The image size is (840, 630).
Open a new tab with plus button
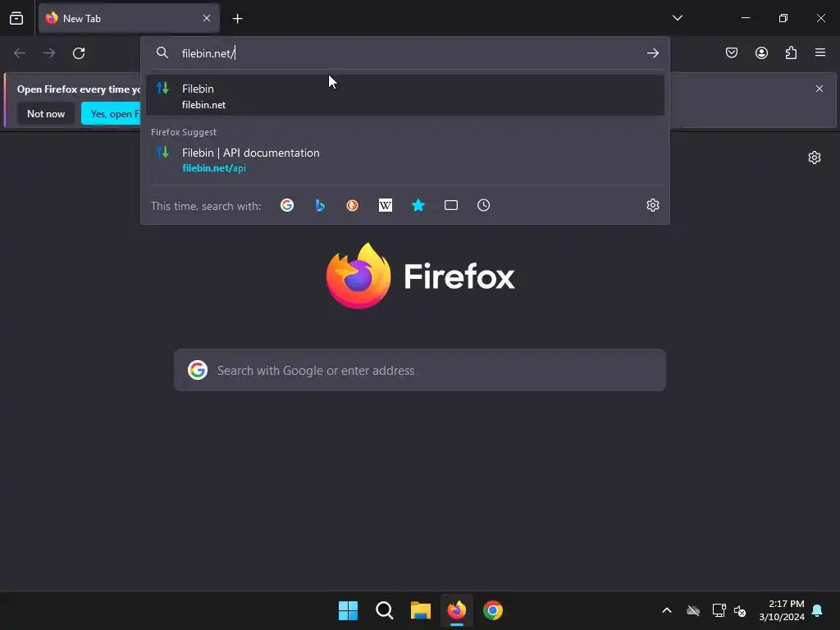click(237, 19)
